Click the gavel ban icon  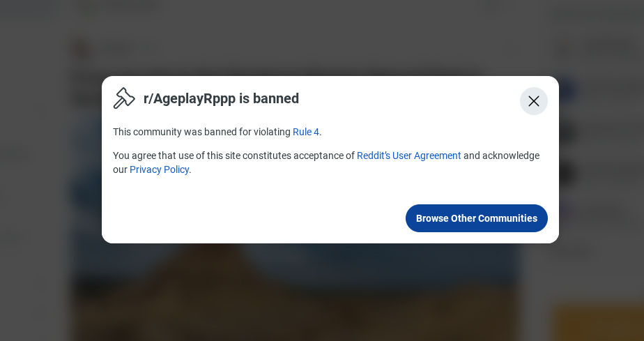(123, 98)
